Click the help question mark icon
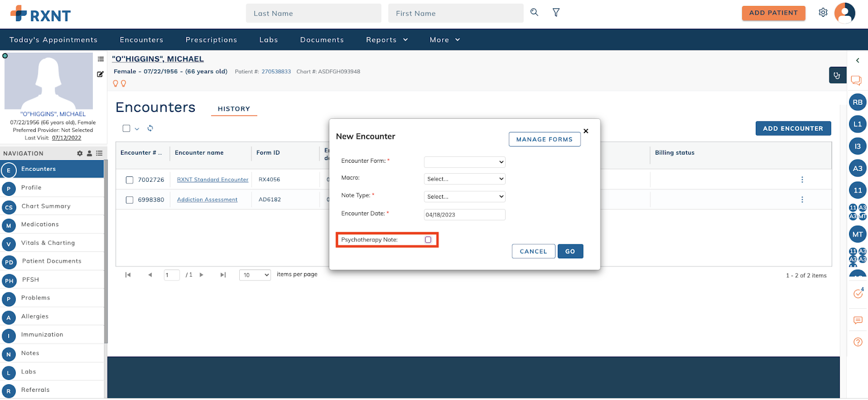 pyautogui.click(x=858, y=342)
